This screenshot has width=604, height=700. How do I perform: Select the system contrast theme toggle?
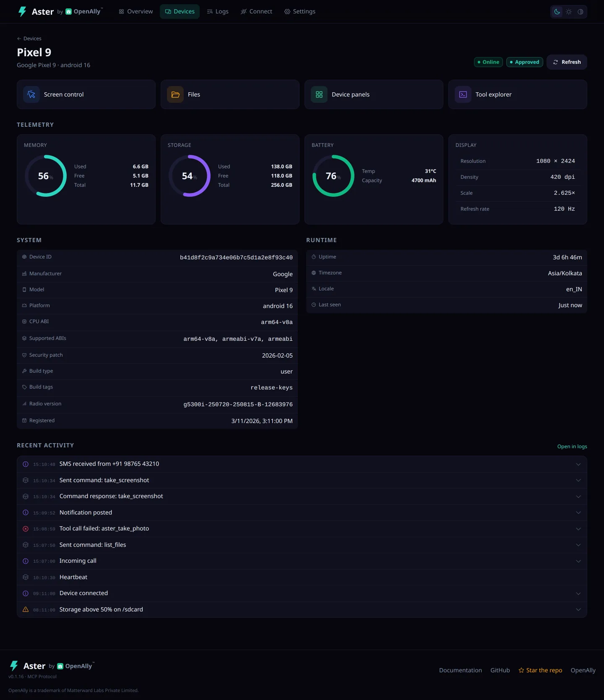tap(581, 12)
